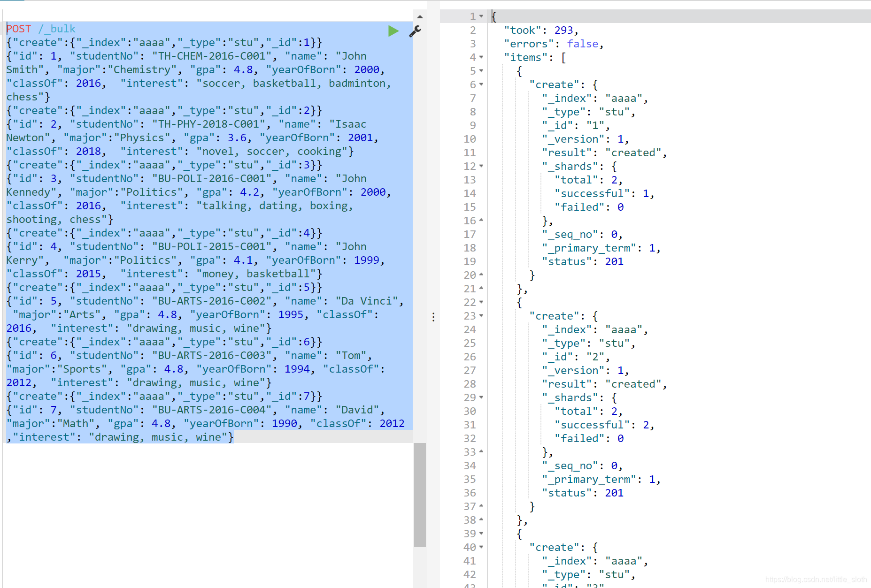This screenshot has width=871, height=588.
Task: Click the "_seq_no": 0 line at row 17
Action: [582, 234]
